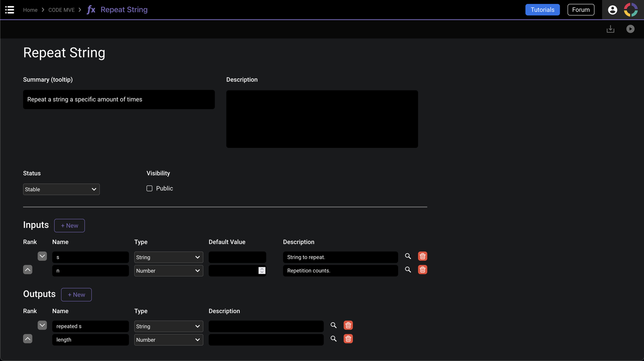Open the Tutorials page
The width and height of the screenshot is (644, 361).
tap(542, 10)
